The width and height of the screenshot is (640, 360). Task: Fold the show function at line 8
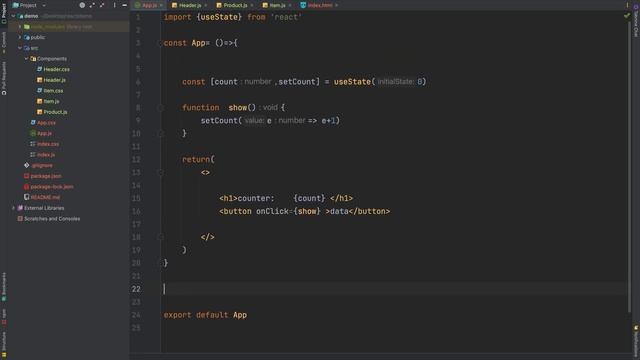click(x=160, y=108)
